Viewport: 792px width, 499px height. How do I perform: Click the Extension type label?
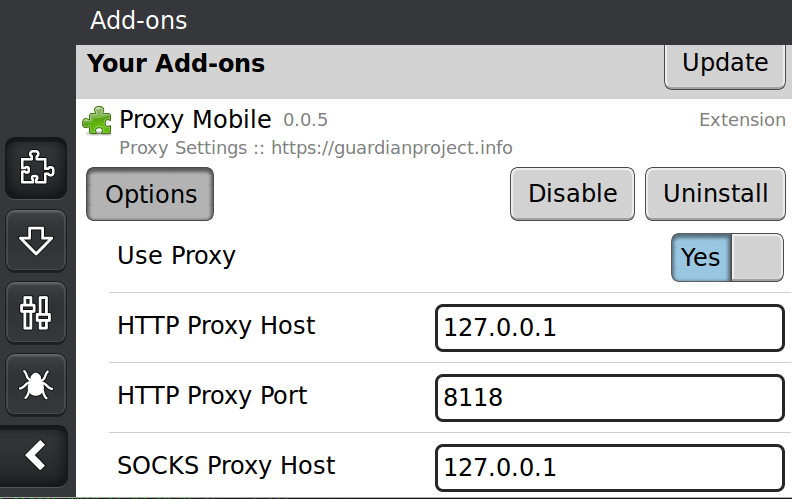(742, 120)
